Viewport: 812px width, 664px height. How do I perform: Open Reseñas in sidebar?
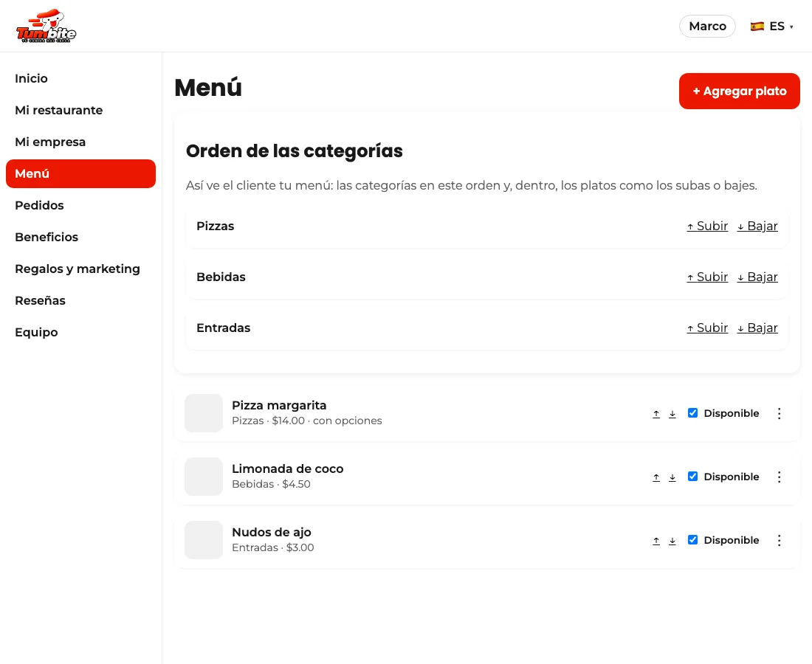tap(80, 301)
